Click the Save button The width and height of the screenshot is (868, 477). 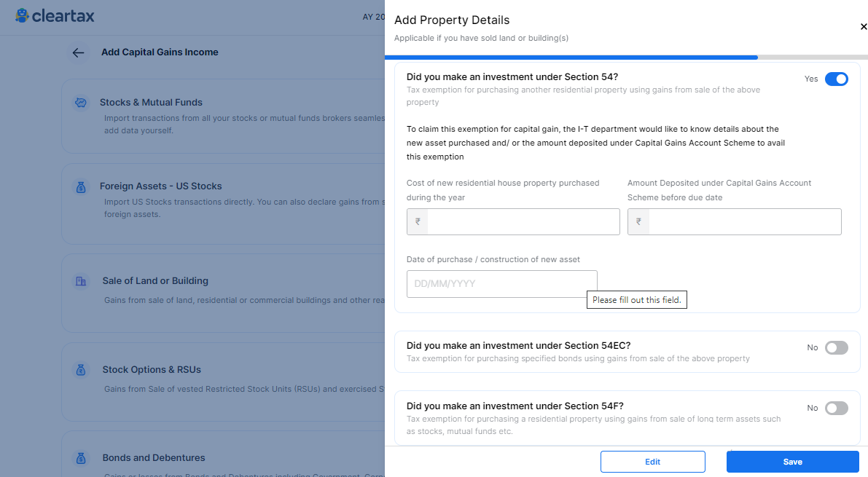click(792, 462)
